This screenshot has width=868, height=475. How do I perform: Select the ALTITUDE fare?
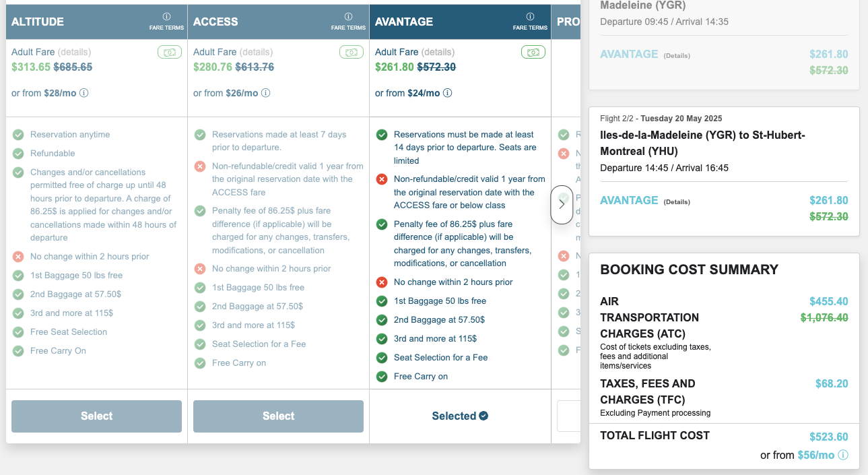click(96, 416)
